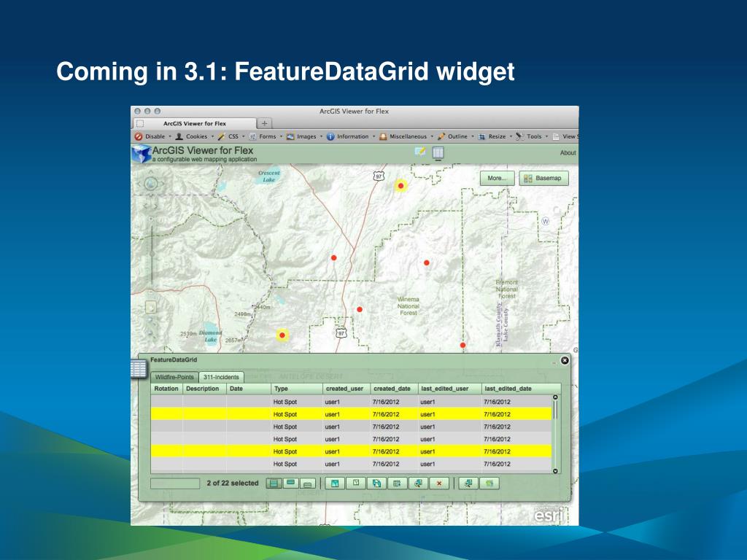Open a new browser tab with plus button
This screenshot has width=747, height=560.
[264, 123]
